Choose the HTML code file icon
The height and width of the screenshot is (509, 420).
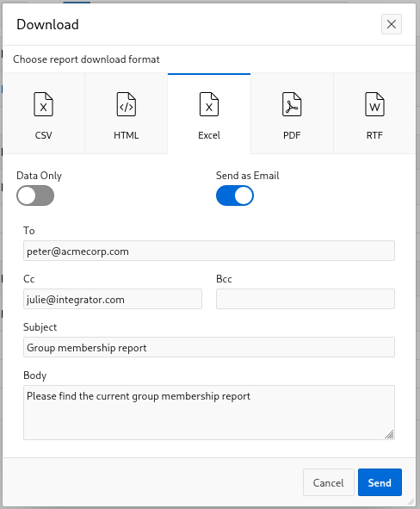[x=127, y=104]
